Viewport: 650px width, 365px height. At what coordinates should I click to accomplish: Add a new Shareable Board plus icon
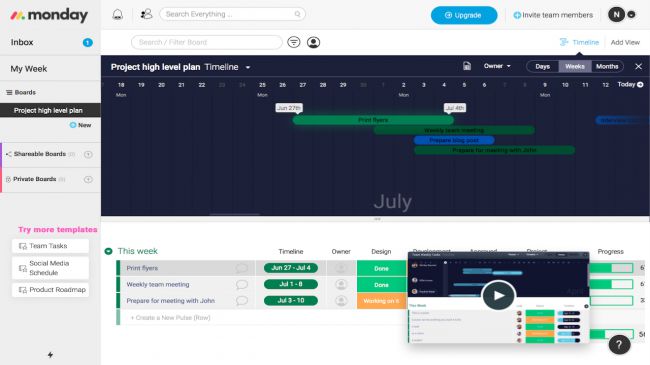pos(88,154)
